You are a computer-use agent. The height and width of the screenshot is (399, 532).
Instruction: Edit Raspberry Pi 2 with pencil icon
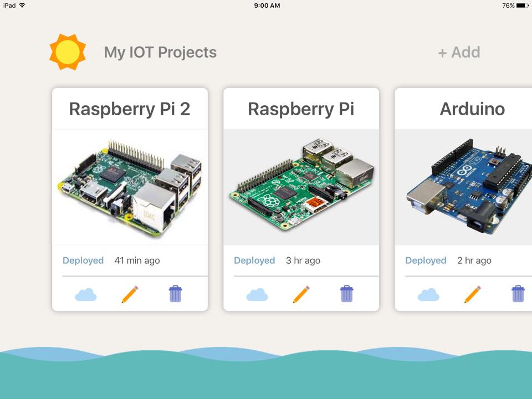pos(130,294)
